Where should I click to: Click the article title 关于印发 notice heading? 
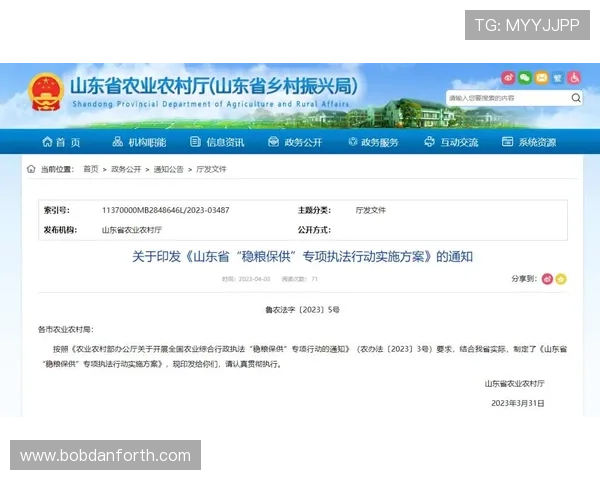pos(302,256)
